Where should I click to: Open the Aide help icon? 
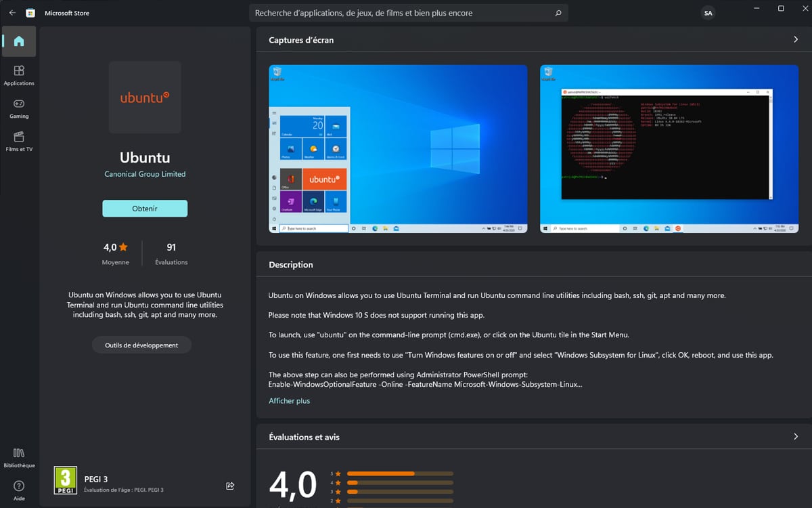click(19, 490)
